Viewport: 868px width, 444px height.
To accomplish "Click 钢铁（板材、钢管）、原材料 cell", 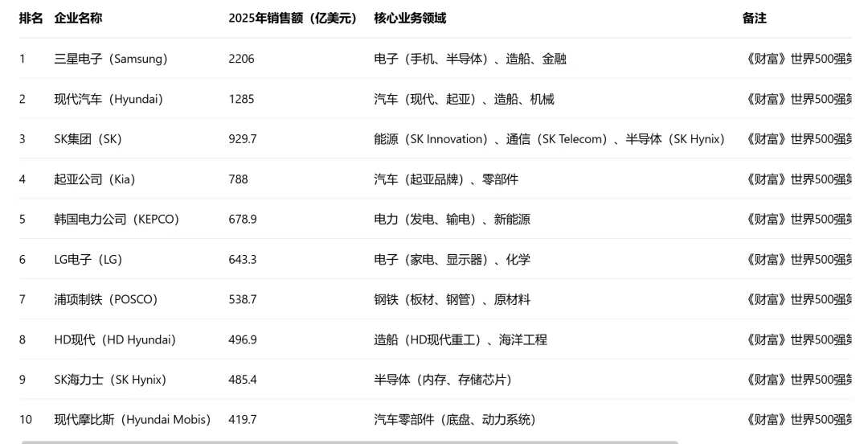I will pos(452,299).
